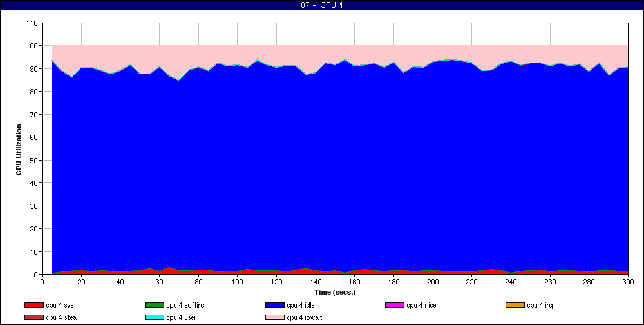Click the y-axis tick value 70
The image size is (644, 325).
tap(34, 114)
